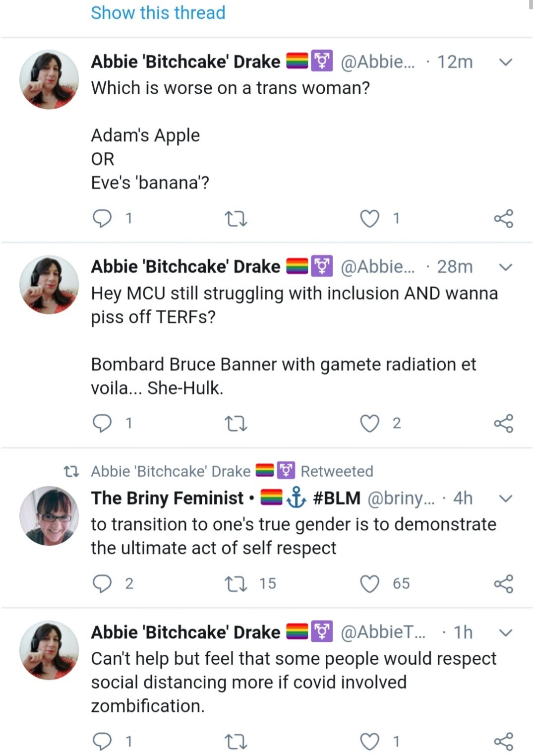533x756 pixels.
Task: Click The Briny Feminist's avatar photo
Action: (x=49, y=516)
